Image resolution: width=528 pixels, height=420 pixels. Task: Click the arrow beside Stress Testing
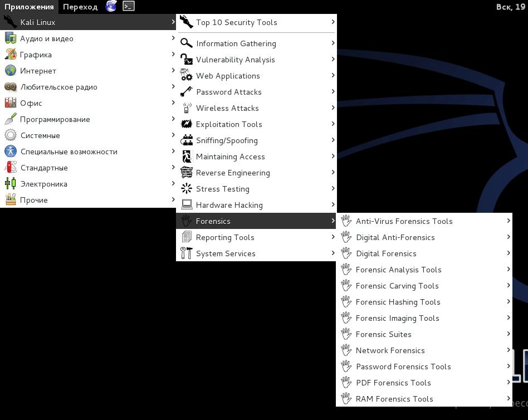[333, 188]
